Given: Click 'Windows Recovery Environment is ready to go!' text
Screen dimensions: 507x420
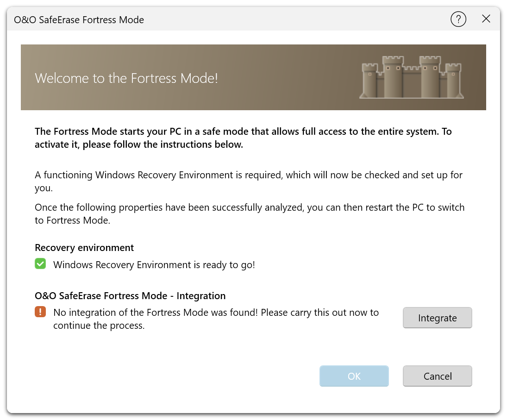Looking at the screenshot, I should [x=154, y=265].
